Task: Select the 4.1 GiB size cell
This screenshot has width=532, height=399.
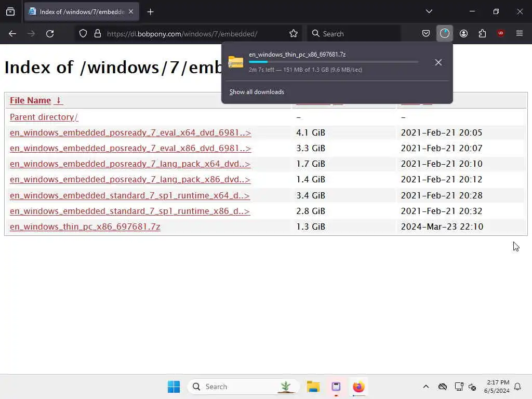Action: tap(311, 132)
